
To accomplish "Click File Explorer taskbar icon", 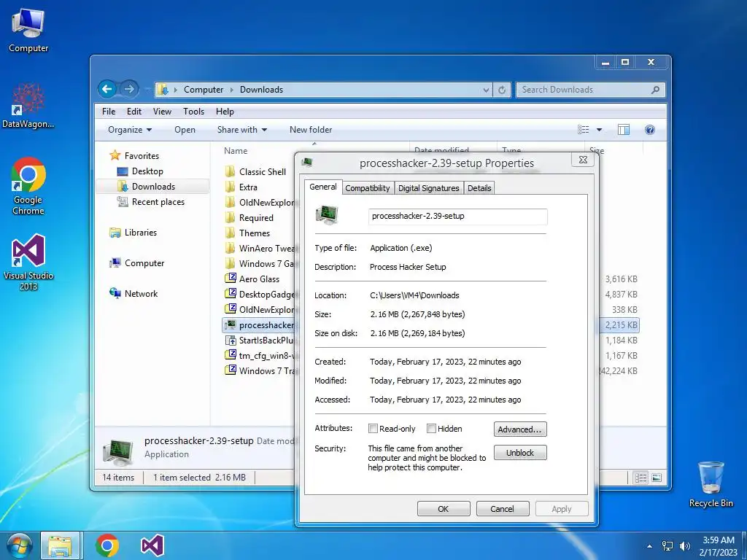I will pos(60,545).
